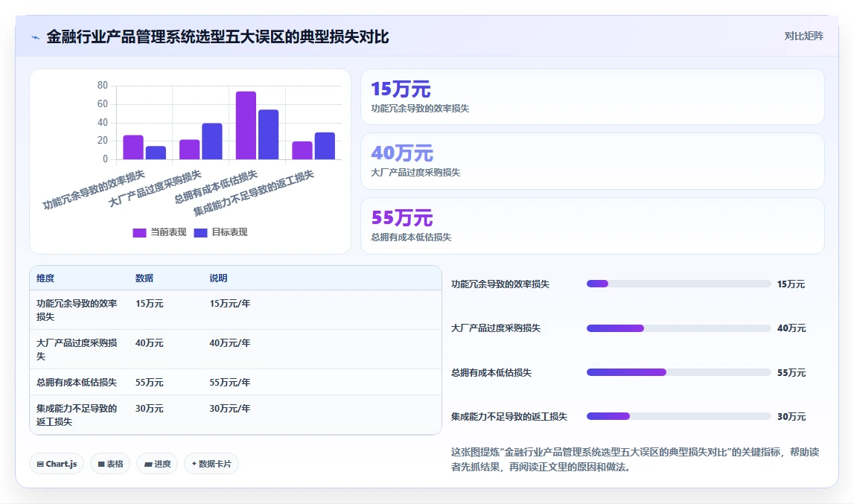Click the 集成能力不足导致的返工损失 table row name
Viewport: 854px width, 504px height.
pos(77,415)
